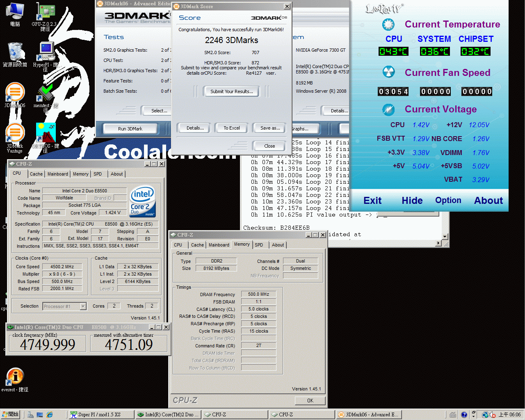Screen dimensions: 525x420
Task: Click Exit in the LANParty monitor
Action: tap(372, 201)
